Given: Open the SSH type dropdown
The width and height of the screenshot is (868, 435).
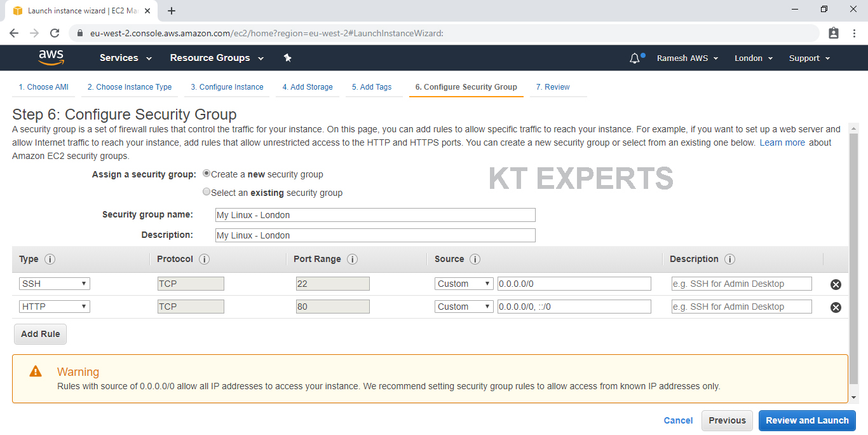Looking at the screenshot, I should coord(55,284).
